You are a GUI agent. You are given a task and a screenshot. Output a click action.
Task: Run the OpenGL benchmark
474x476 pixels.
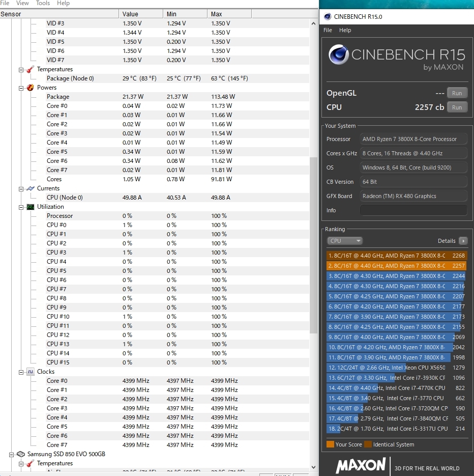[457, 93]
